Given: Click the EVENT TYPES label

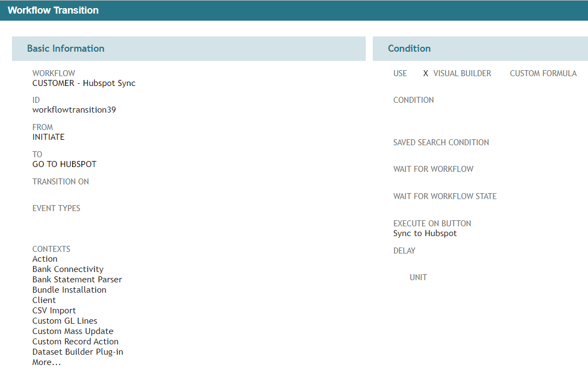Looking at the screenshot, I should (57, 208).
